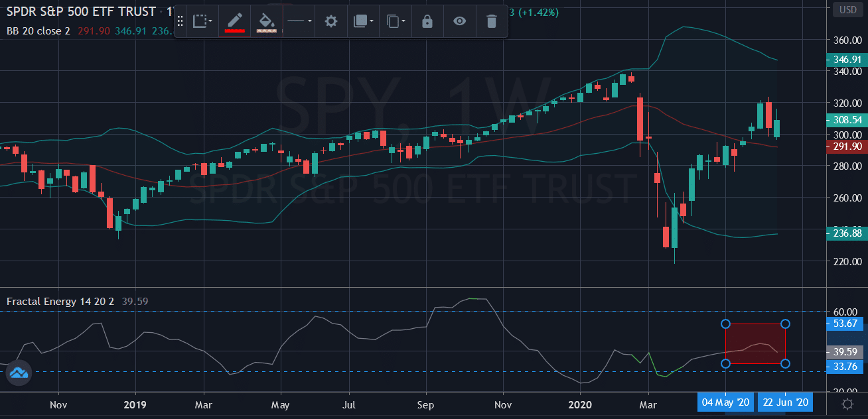Click the USD currency button
This screenshot has width=868, height=419.
(848, 9)
